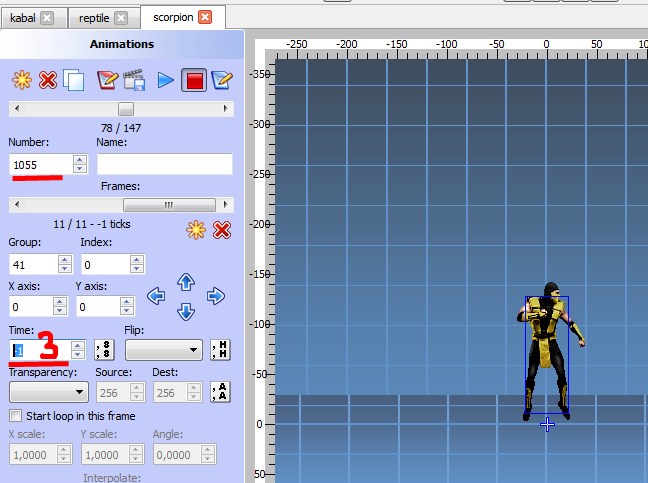Go to next animation with right scroll arrow
Screen dimensions: 648x483
point(226,109)
